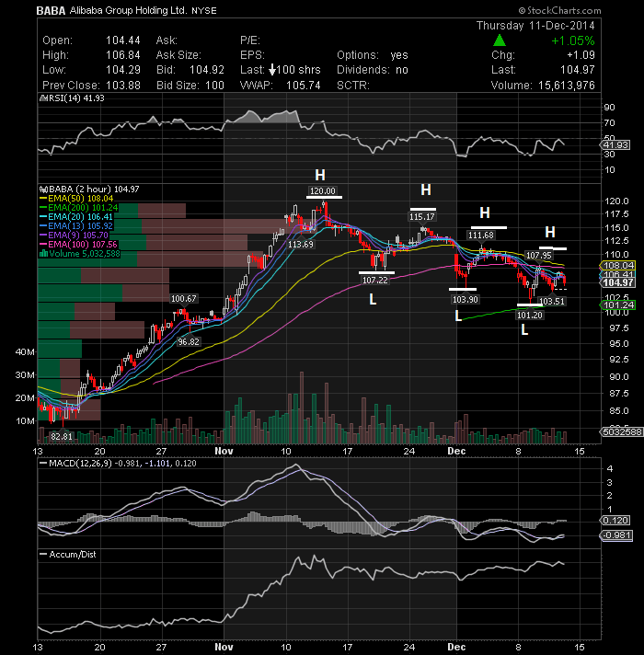Click the Dividends "no" value

(402, 70)
